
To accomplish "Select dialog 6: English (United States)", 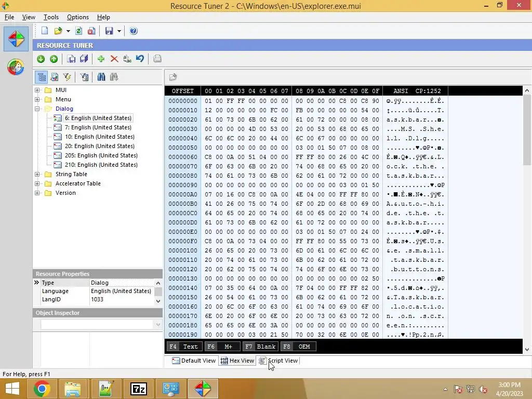I will (98, 118).
